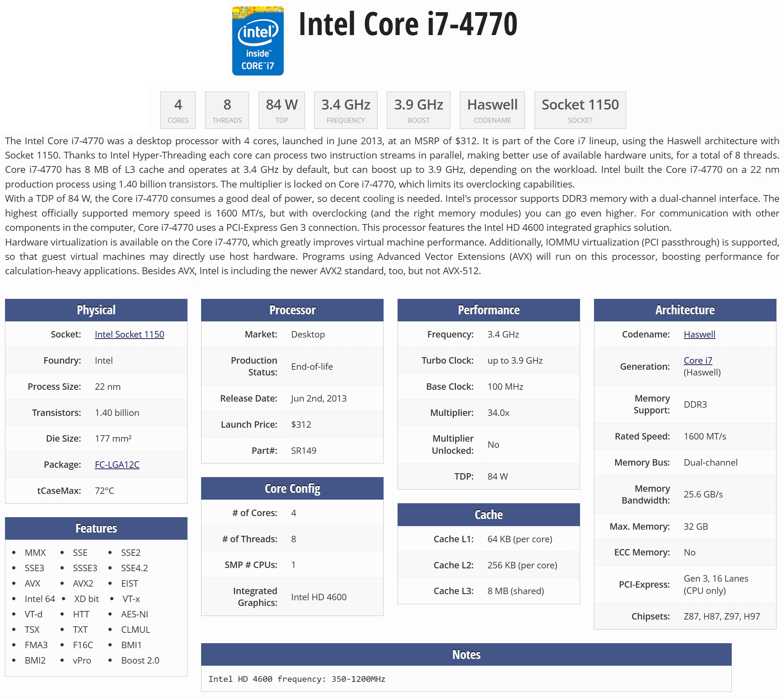The height and width of the screenshot is (699, 784).
Task: Click the 1.40 billion transistors value
Action: click(x=117, y=412)
